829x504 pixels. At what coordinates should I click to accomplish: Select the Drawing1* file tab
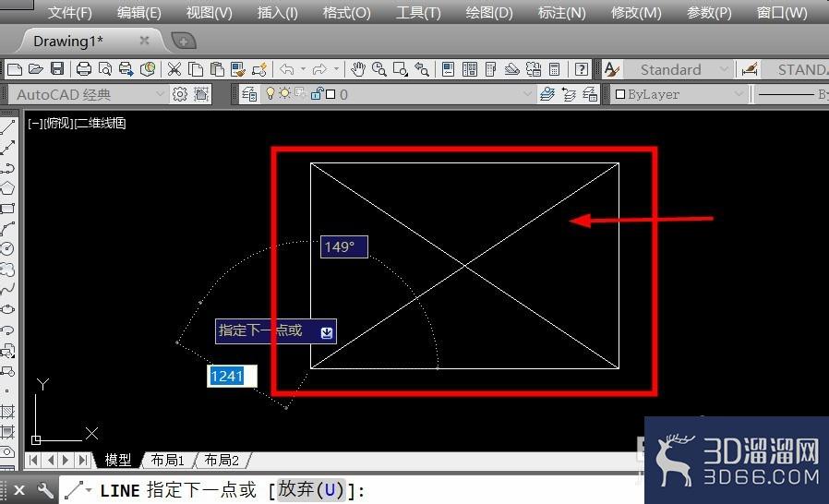coord(67,41)
